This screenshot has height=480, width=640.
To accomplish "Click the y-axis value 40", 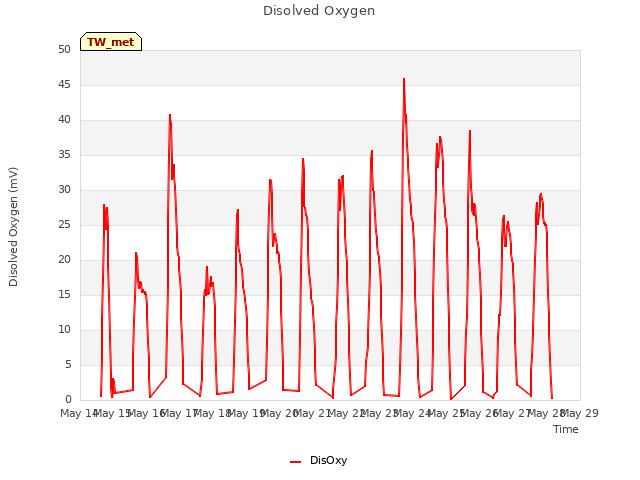I will [x=64, y=120].
